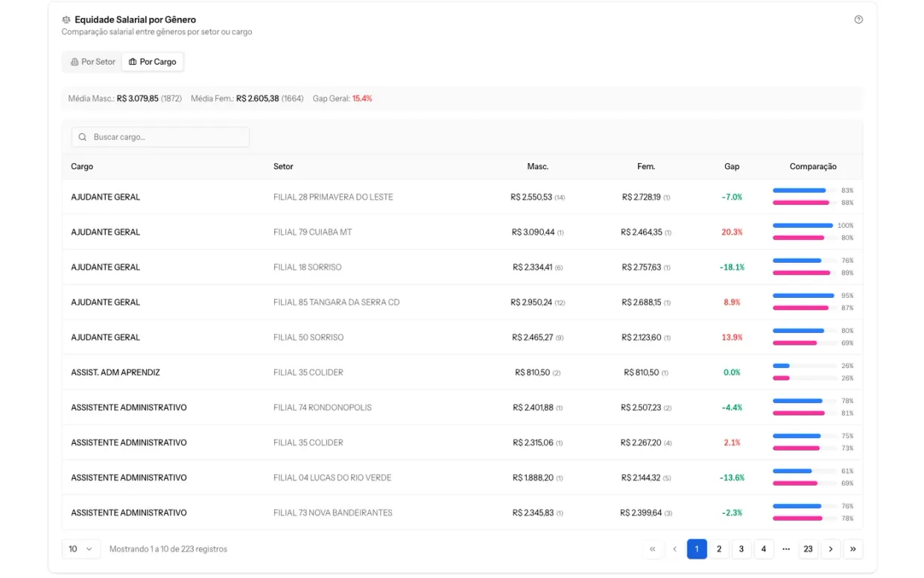The height and width of the screenshot is (578, 924).
Task: Click the Gap Geral 15.4% value
Action: (x=362, y=98)
